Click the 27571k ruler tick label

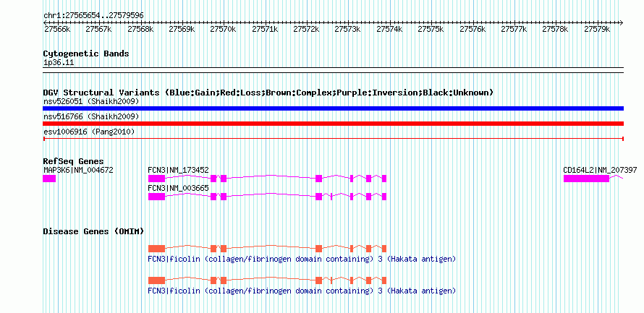(265, 29)
